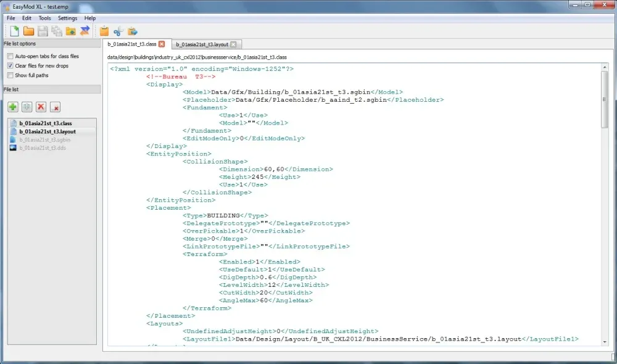The height and width of the screenshot is (364, 617).
Task: Open the File menu
Action: (11, 18)
